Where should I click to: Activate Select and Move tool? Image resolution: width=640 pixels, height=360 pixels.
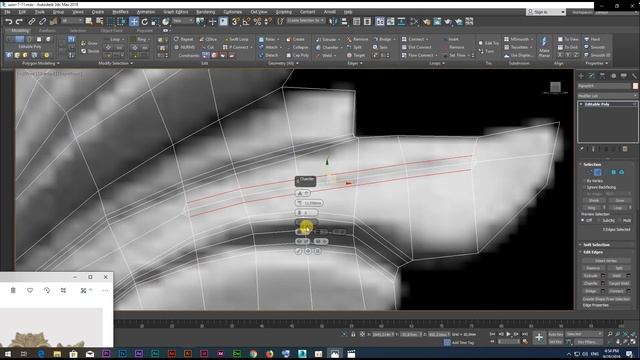tap(134, 22)
